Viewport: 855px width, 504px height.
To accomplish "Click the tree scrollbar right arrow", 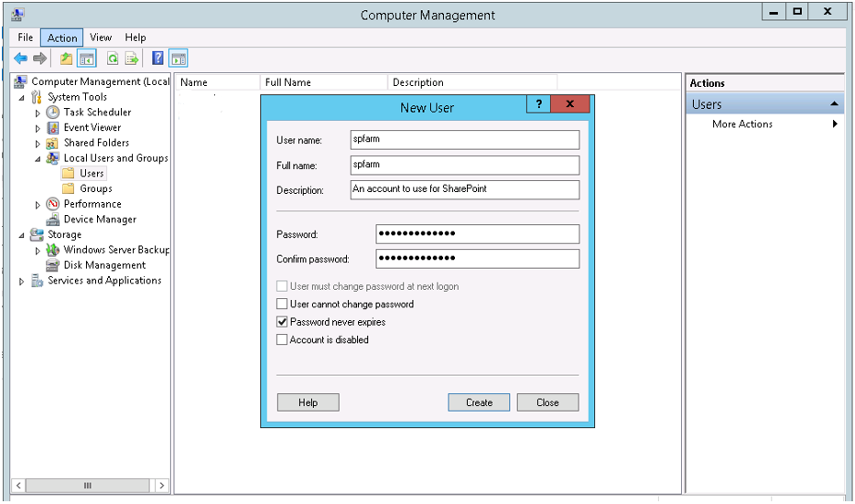I will click(x=162, y=486).
